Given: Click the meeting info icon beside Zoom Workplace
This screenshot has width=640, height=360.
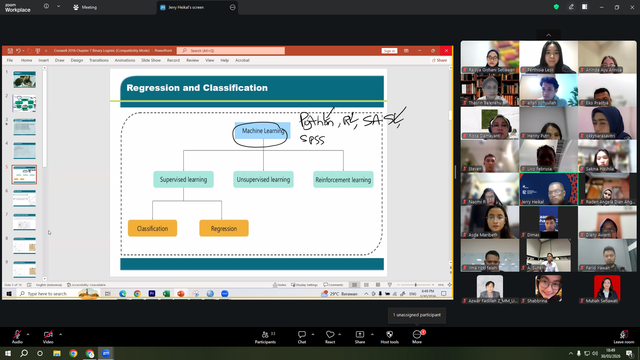Looking at the screenshot, I should 46,6.
